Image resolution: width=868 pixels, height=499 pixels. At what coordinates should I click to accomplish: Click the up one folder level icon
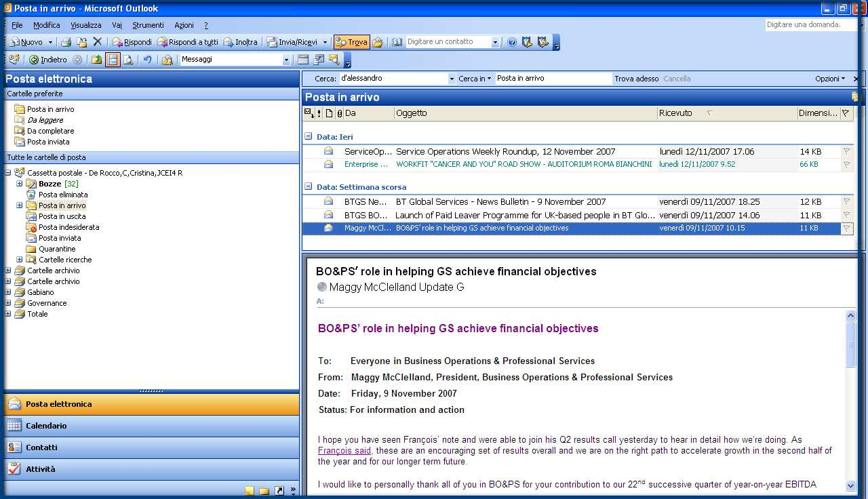97,60
